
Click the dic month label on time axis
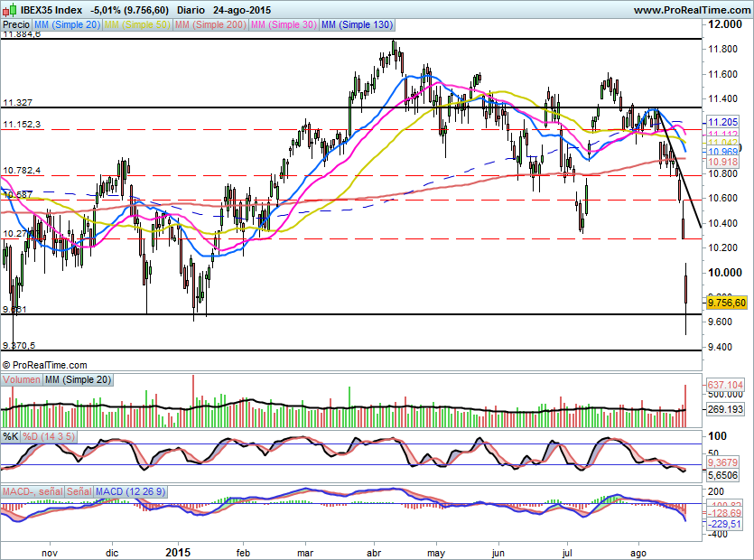pos(112,554)
